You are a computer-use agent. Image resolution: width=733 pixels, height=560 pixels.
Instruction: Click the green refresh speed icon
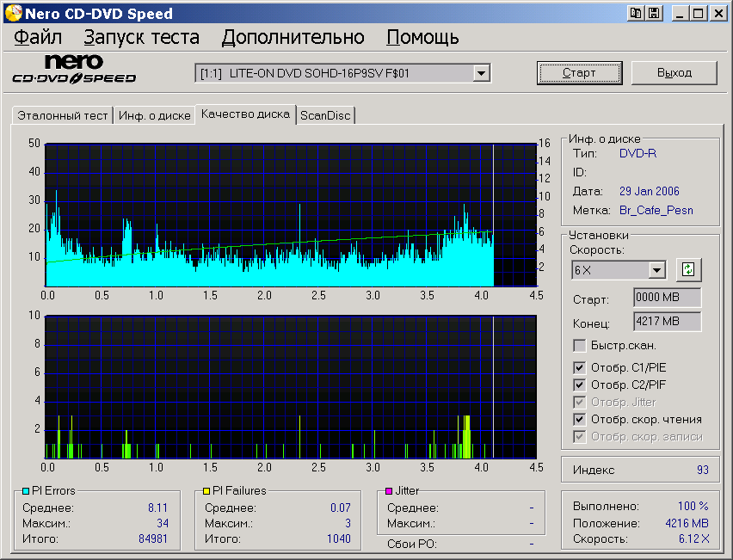coord(687,269)
